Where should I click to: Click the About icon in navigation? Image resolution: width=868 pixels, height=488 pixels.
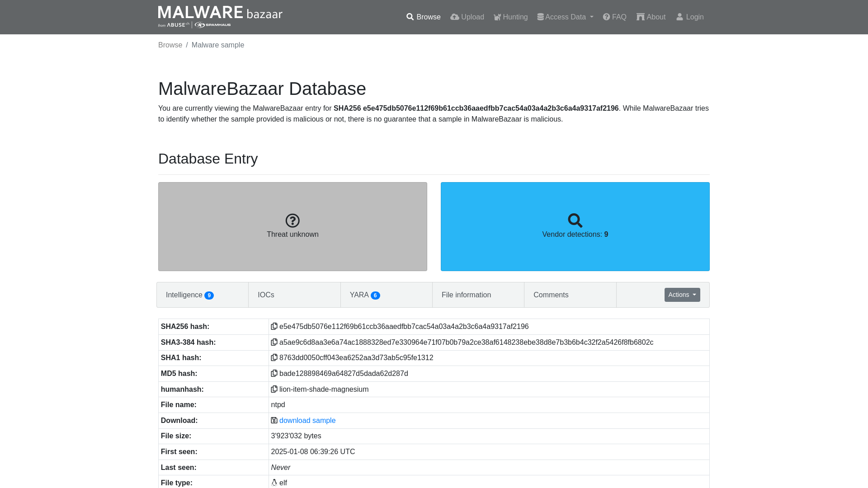[x=640, y=17]
